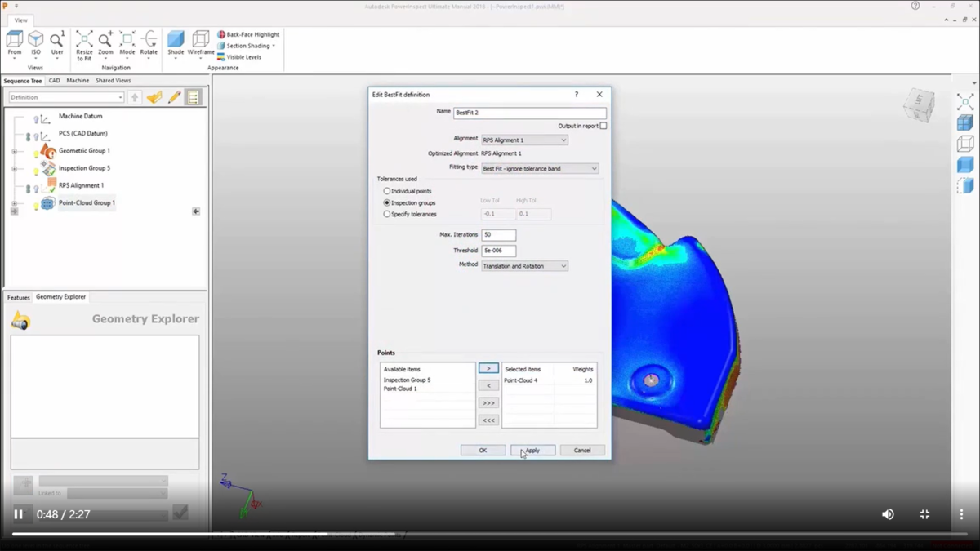Switch to the CAD tab
The height and width of the screenshot is (551, 980).
pyautogui.click(x=54, y=81)
